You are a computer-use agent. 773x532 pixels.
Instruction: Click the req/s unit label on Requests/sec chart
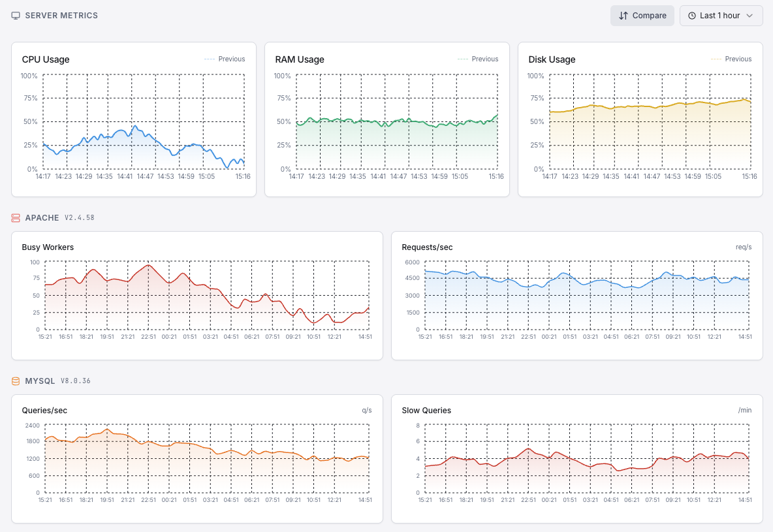743,247
